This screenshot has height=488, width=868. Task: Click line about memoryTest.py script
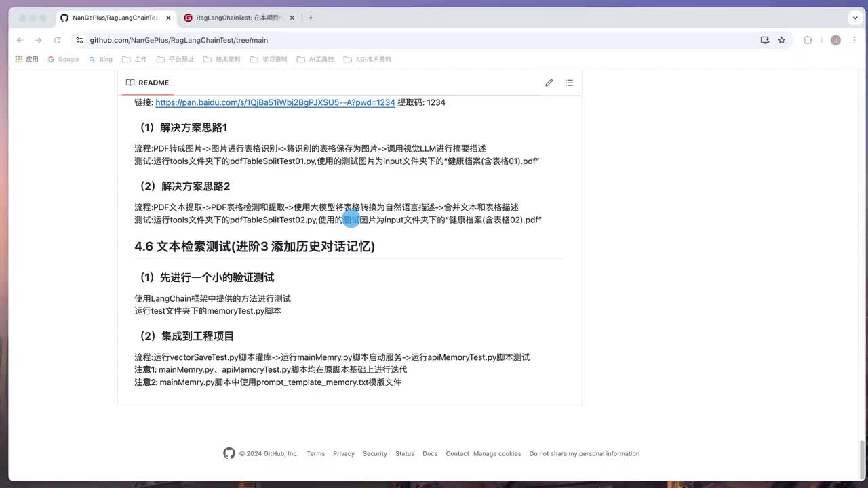coord(208,311)
